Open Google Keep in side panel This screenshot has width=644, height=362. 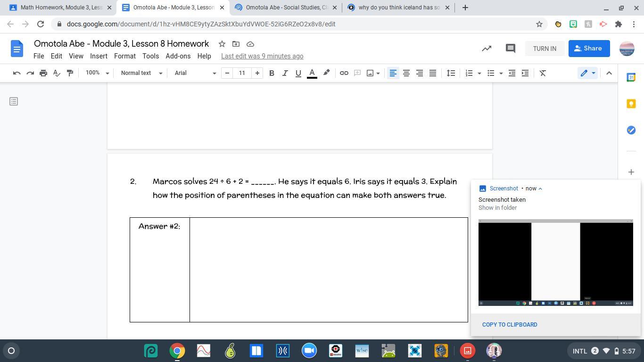631,104
